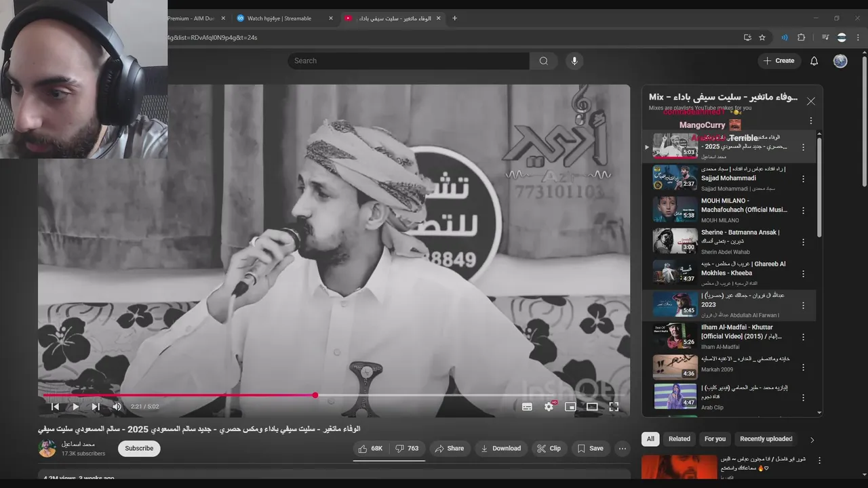This screenshot has height=488, width=868.
Task: Open options for Abdullah Al Farwan video
Action: tap(804, 305)
